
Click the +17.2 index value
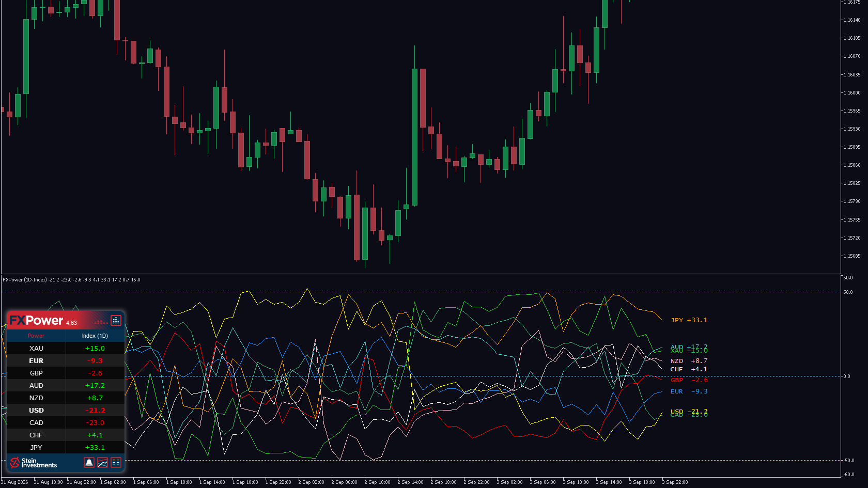click(x=95, y=385)
